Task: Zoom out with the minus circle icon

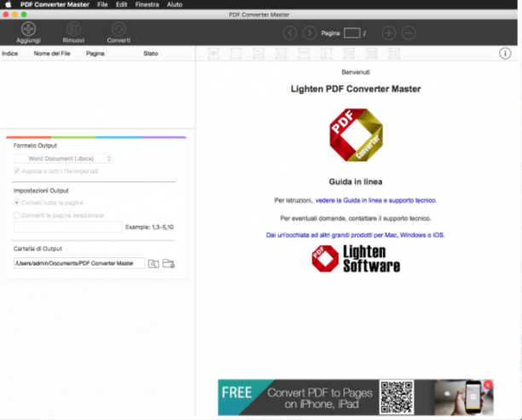Action: click(x=409, y=33)
